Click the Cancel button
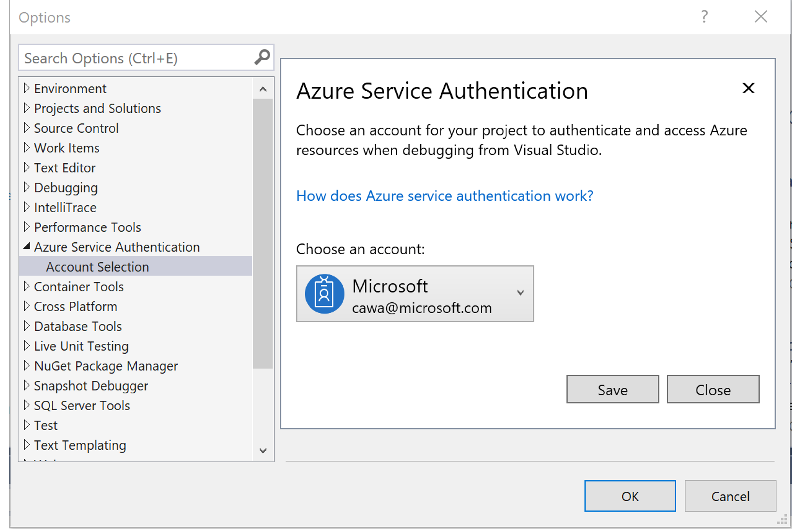 [x=730, y=496]
